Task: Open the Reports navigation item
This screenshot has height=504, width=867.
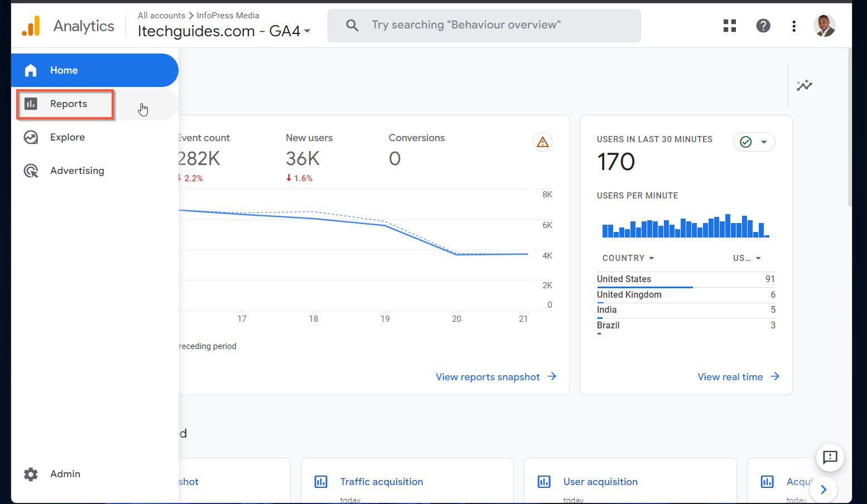Action: click(95, 104)
